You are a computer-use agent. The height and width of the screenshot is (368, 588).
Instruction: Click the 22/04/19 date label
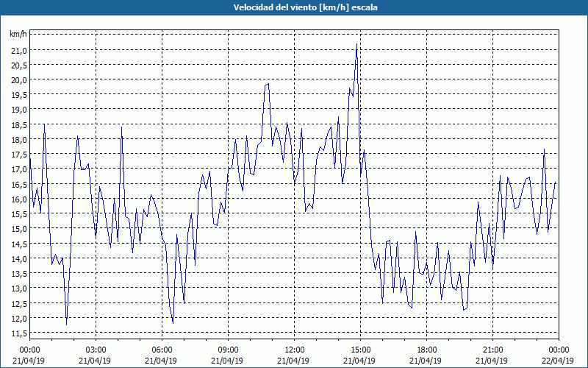pos(559,361)
